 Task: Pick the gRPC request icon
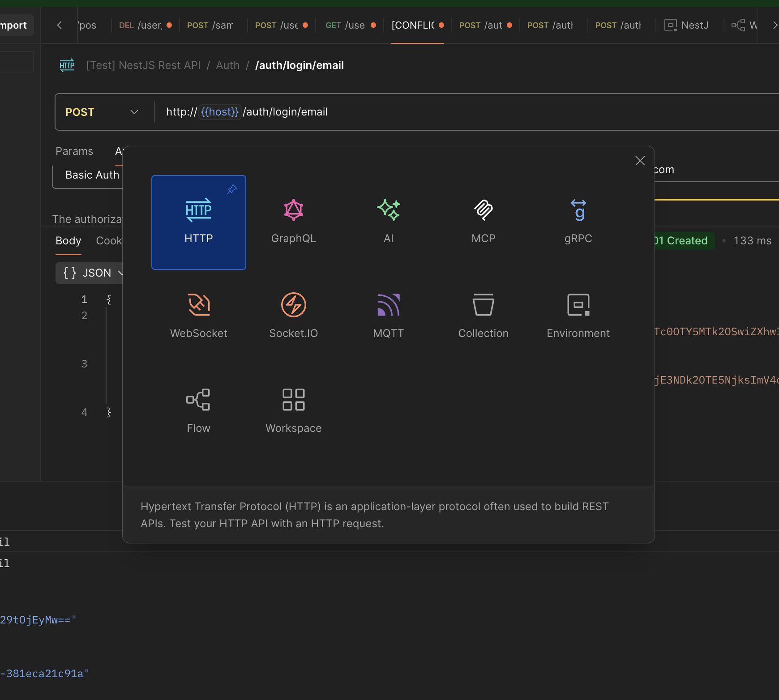578,210
